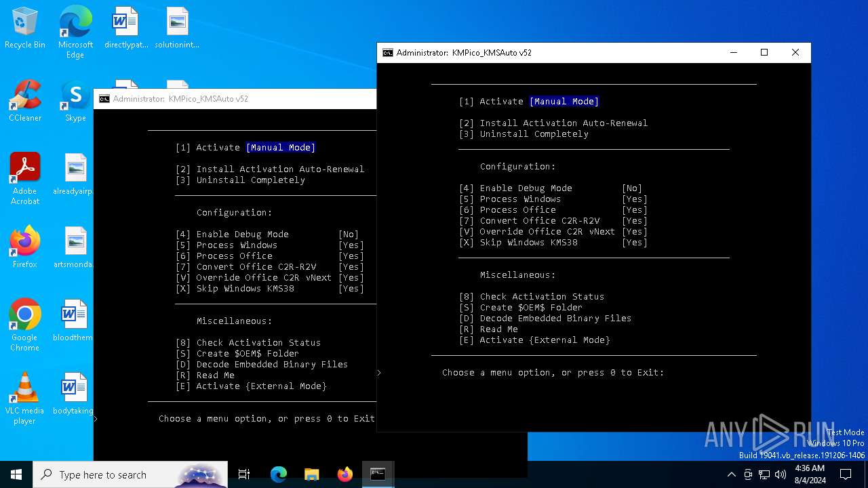Viewport: 868px width, 488px height.
Task: Open the Google Chrome desktop shortcut
Action: 25,325
